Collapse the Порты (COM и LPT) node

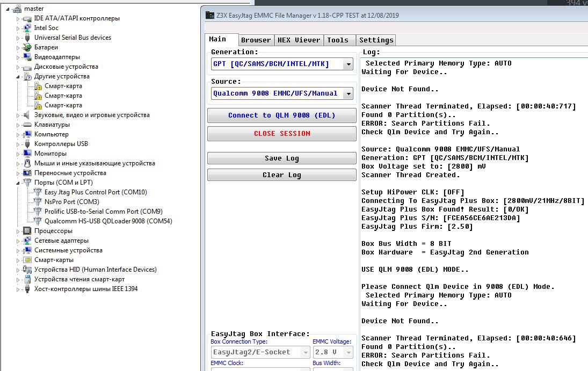[x=18, y=183]
